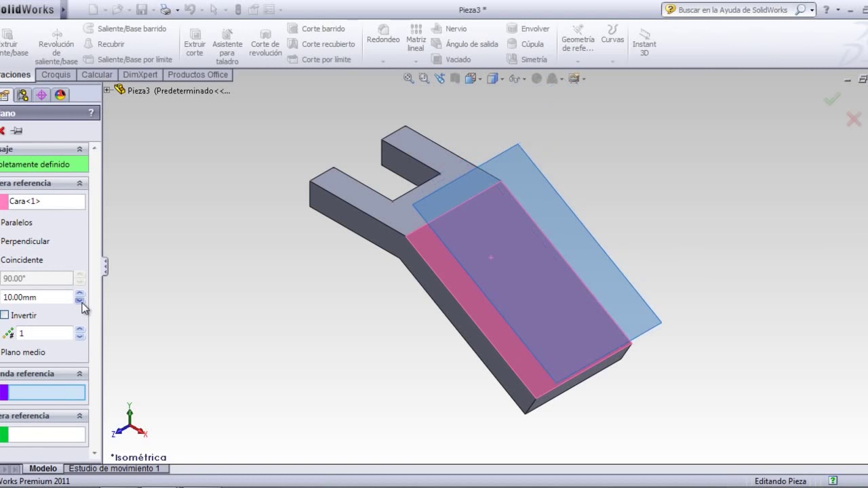
Task: Open the Geometría de referencia tool
Action: pos(578,38)
